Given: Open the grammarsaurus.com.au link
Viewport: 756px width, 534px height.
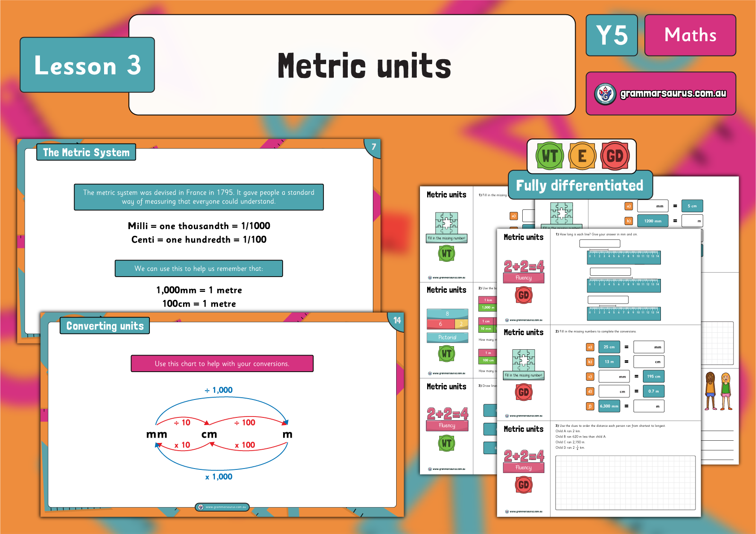Looking at the screenshot, I should point(673,94).
